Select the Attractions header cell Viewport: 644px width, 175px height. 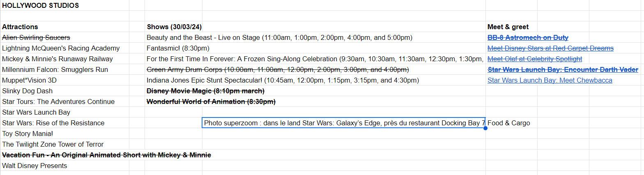(20, 27)
